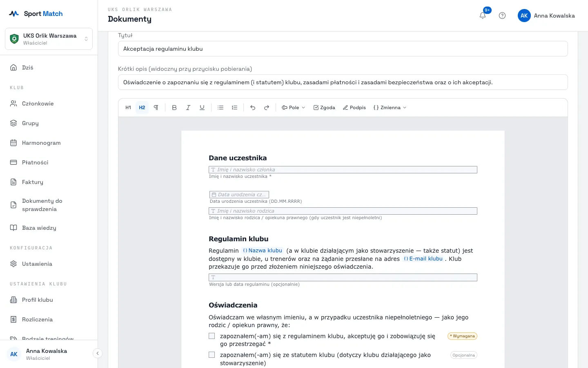Open Anna Kowalska account menu in header

(546, 16)
